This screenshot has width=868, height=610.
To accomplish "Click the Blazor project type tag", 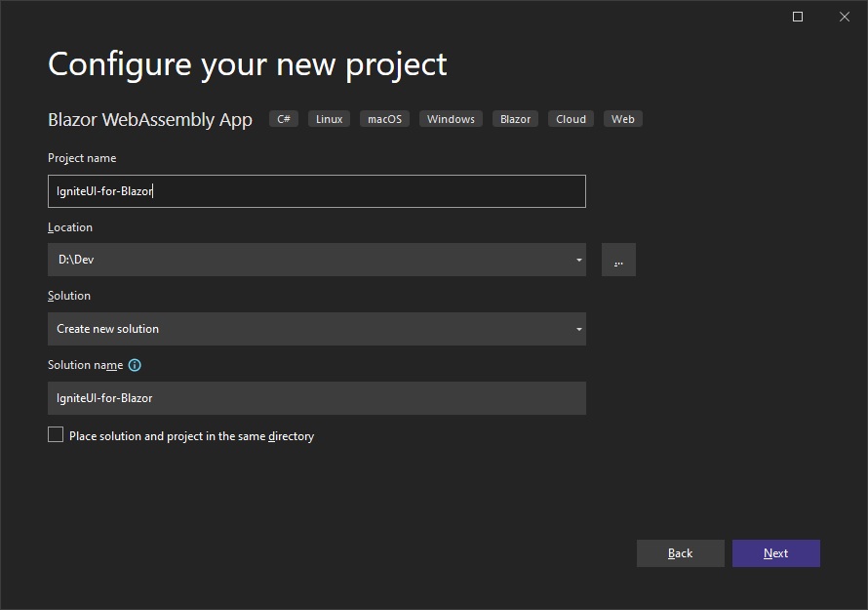I will click(x=515, y=119).
